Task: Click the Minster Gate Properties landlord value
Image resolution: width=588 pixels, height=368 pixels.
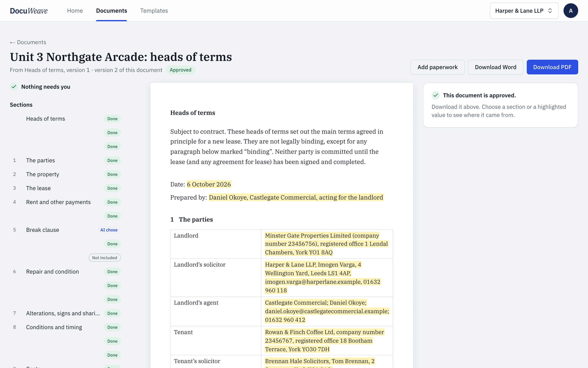Action: 326,244
